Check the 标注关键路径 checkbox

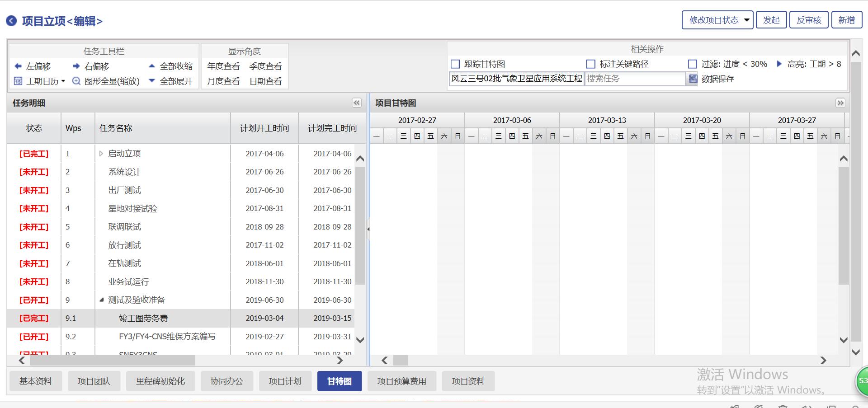coord(590,64)
